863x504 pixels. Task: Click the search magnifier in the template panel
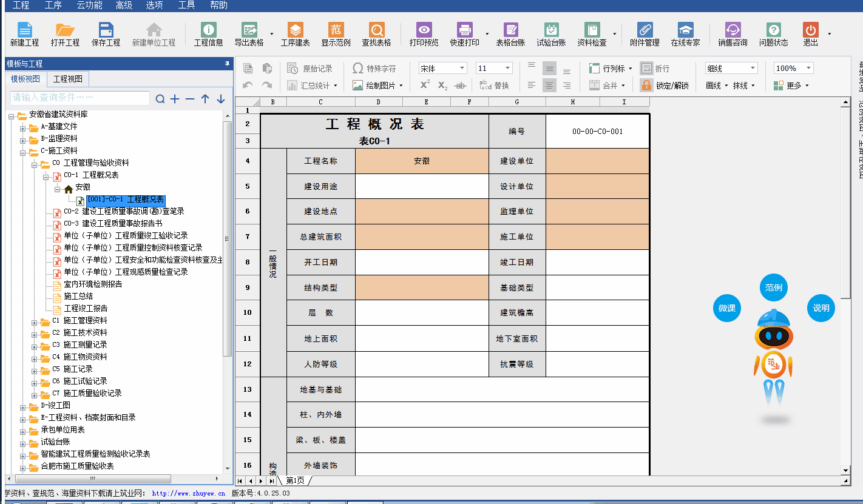click(160, 99)
